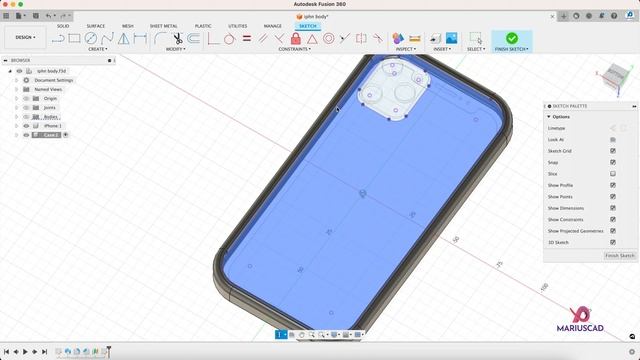This screenshot has height=360, width=640.
Task: Apply Horizontal/Vertical constraint
Action: coord(213,39)
